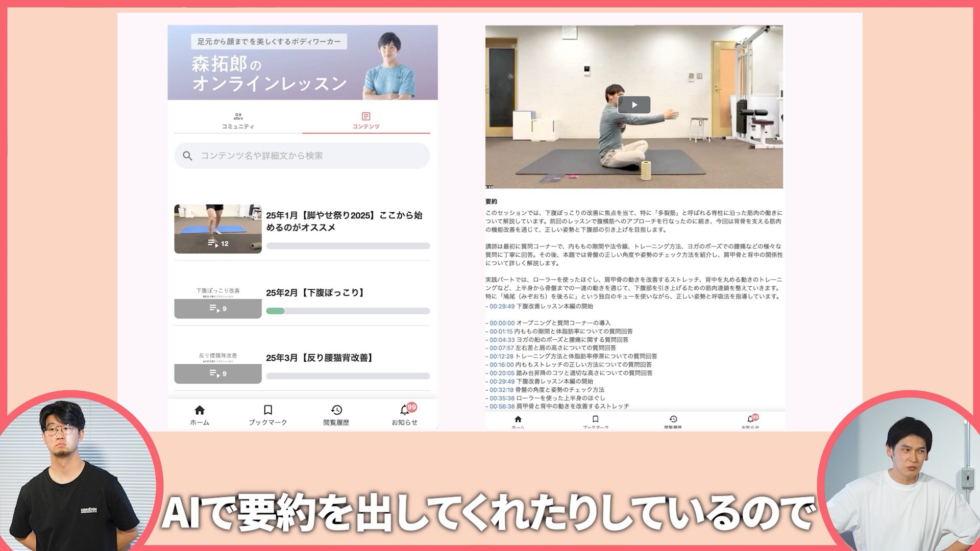
Task: Open 25年2月【下腹ぽっこり】 title
Action: pyautogui.click(x=316, y=293)
